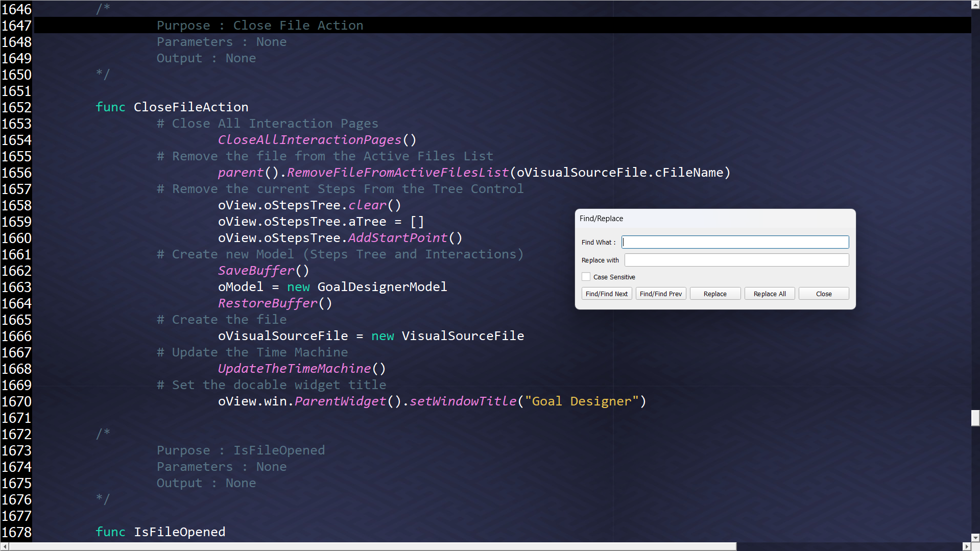
Task: Click the function name IsFileOpened
Action: click(x=179, y=532)
